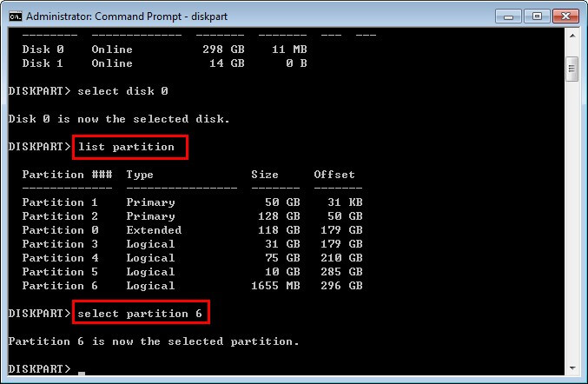The height and width of the screenshot is (384, 588).
Task: Maximize the Command Prompt window
Action: (535, 16)
